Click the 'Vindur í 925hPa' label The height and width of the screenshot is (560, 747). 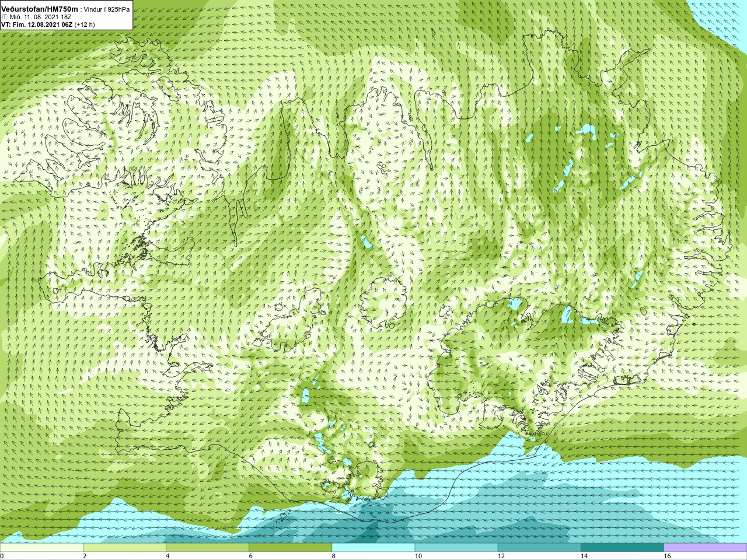tap(107, 10)
